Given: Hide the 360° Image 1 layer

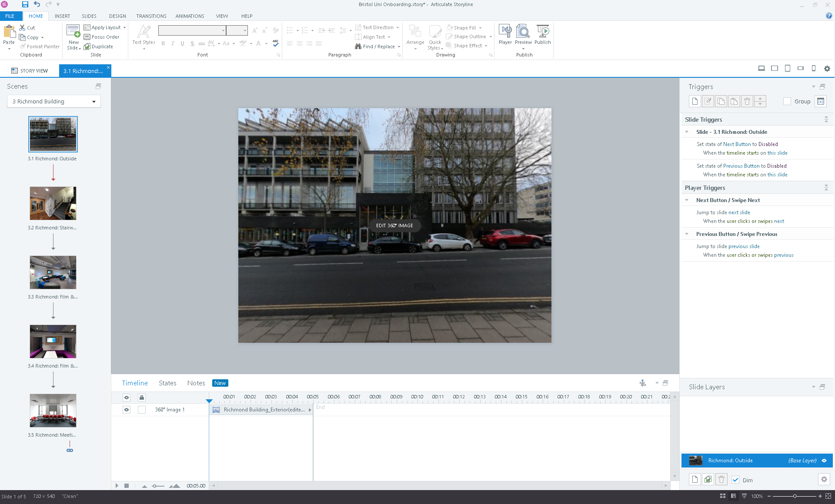Looking at the screenshot, I should pyautogui.click(x=127, y=409).
